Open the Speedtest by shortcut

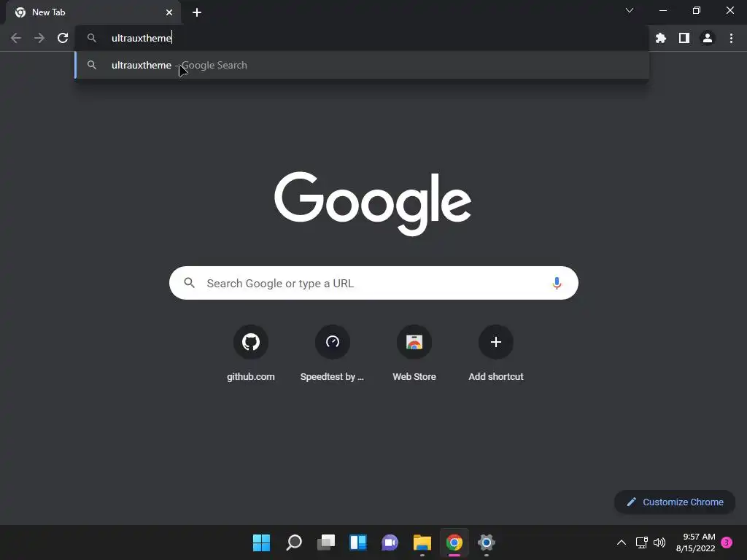332,354
